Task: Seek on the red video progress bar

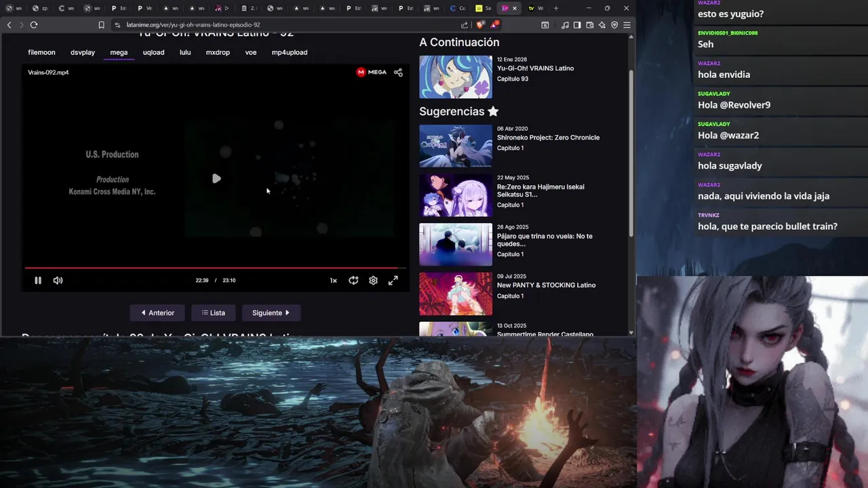Action: click(x=216, y=268)
